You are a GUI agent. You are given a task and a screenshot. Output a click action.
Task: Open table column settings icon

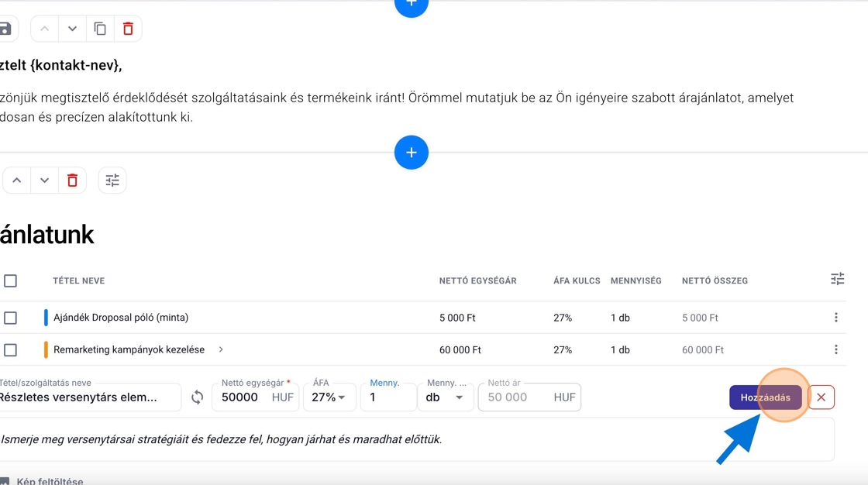point(837,279)
